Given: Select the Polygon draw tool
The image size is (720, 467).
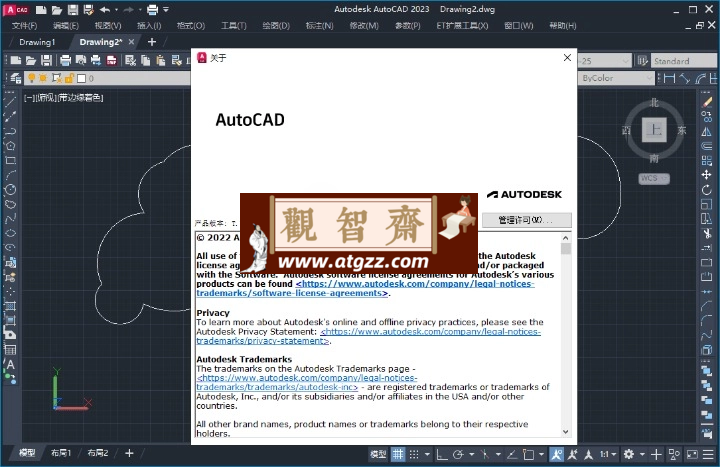Looking at the screenshot, I should click(x=10, y=146).
